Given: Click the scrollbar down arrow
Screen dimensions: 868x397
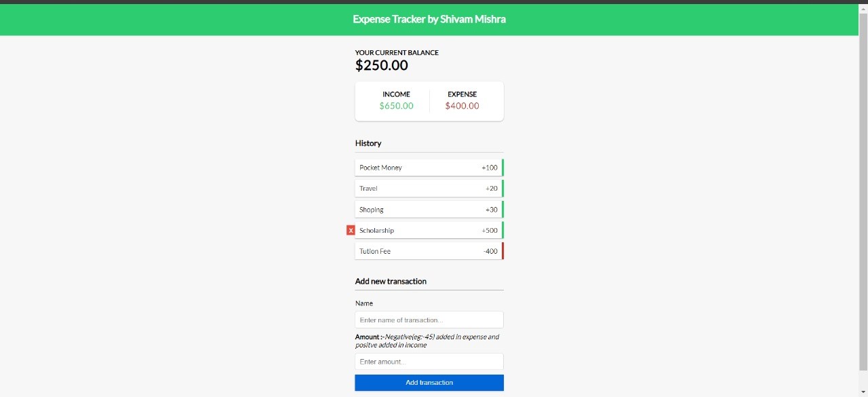Looking at the screenshot, I should point(863,392).
